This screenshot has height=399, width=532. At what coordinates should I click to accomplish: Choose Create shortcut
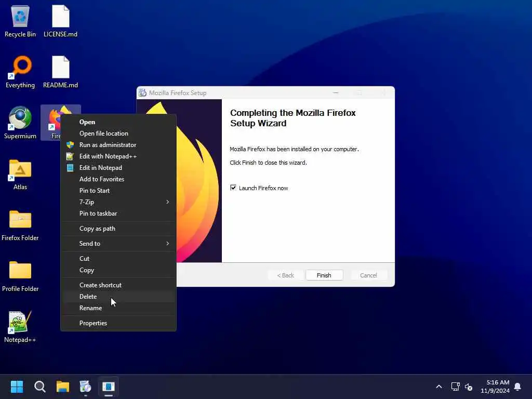118,285
